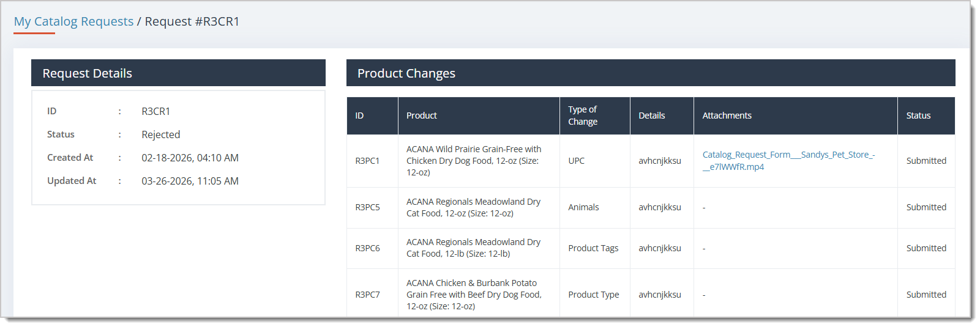Click Submitted status in the R3PC5 row

[926, 207]
